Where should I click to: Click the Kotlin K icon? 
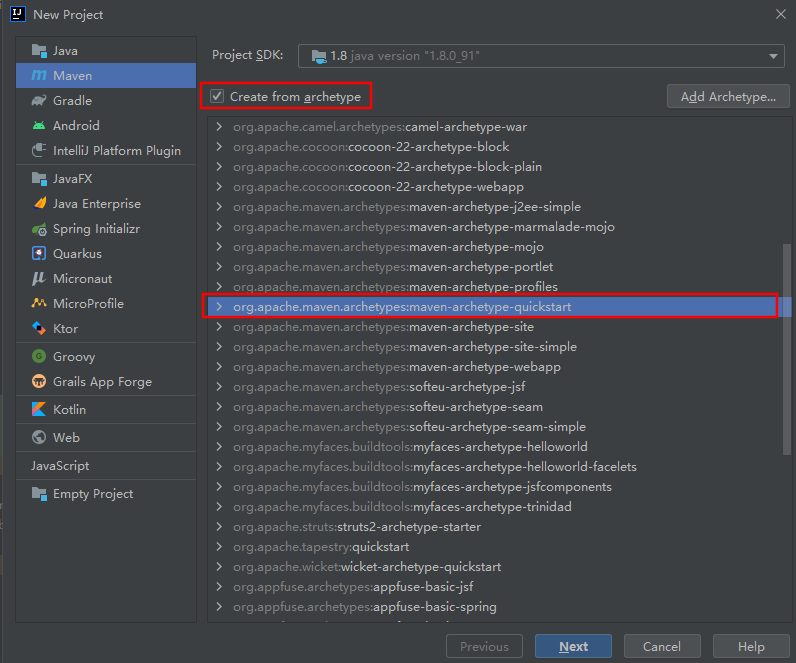39,409
